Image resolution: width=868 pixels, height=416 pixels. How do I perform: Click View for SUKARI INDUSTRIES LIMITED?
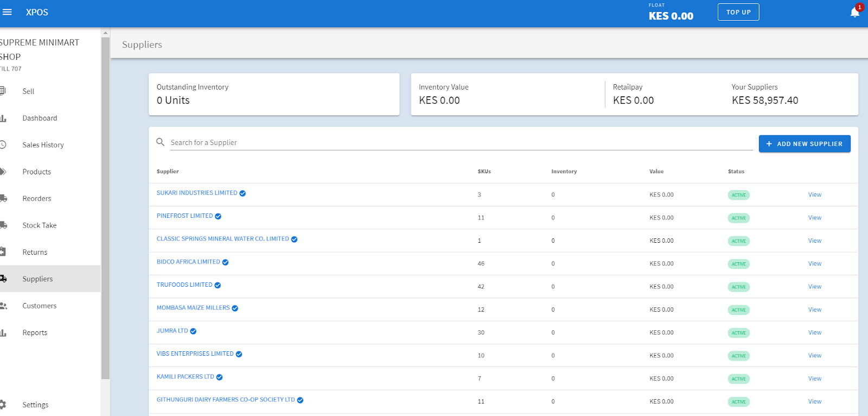(x=815, y=194)
